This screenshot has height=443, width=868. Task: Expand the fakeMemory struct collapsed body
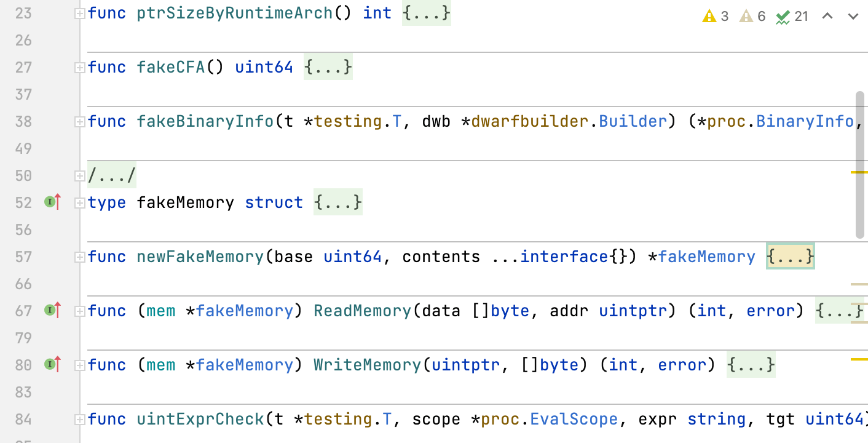coord(79,202)
